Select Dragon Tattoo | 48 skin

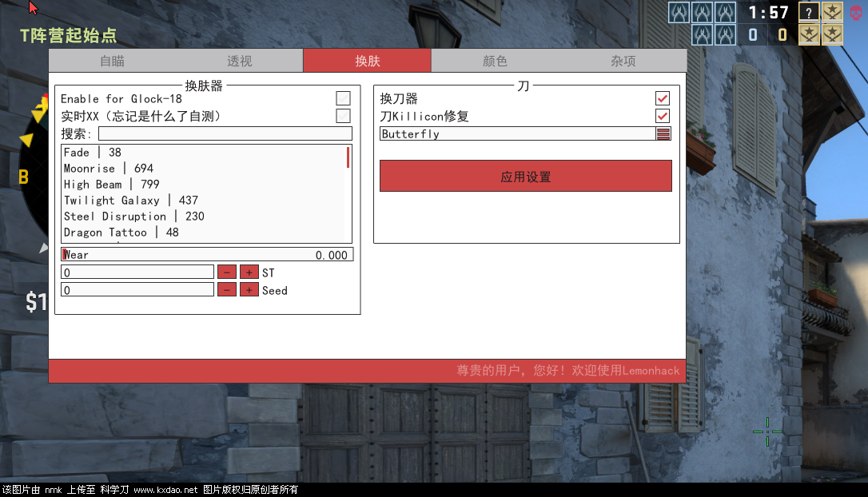click(202, 233)
